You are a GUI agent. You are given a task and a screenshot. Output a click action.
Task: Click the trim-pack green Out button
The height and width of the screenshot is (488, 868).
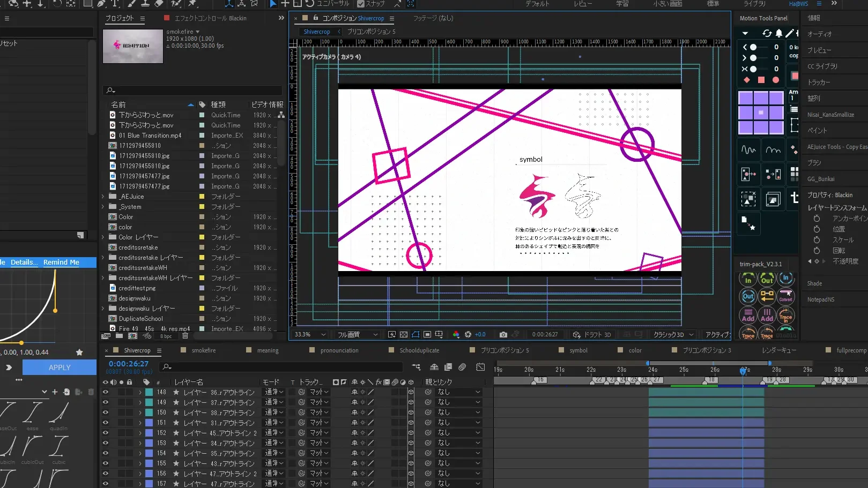tap(767, 279)
